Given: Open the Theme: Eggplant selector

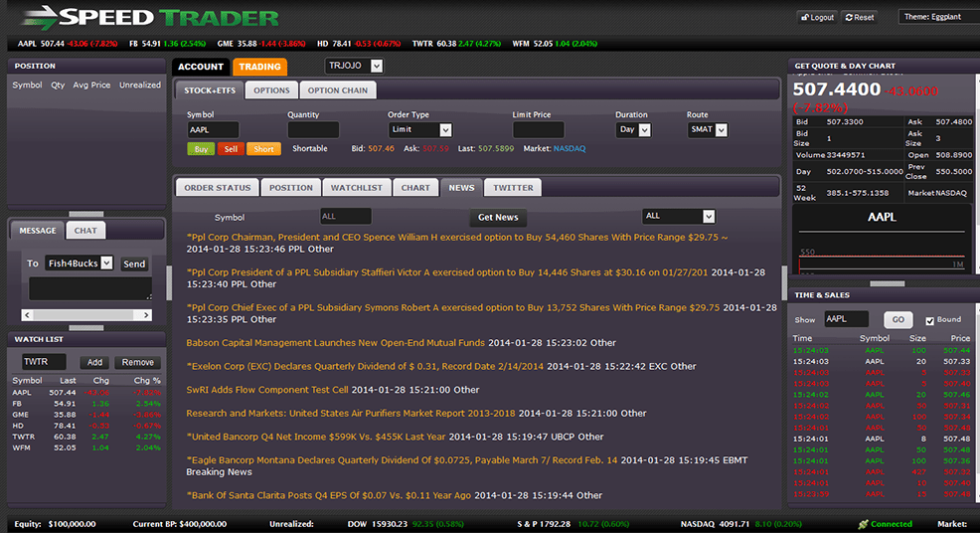Looking at the screenshot, I should click(x=938, y=17).
